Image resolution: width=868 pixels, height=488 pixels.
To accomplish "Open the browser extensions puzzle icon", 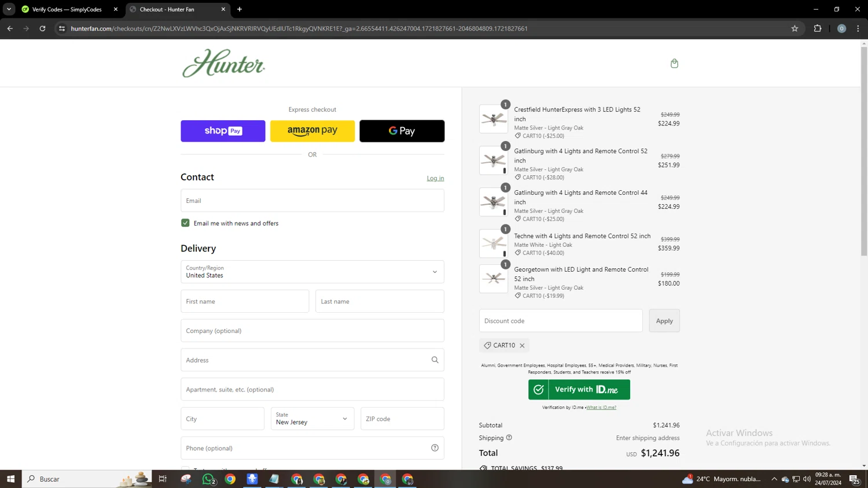I will (818, 28).
